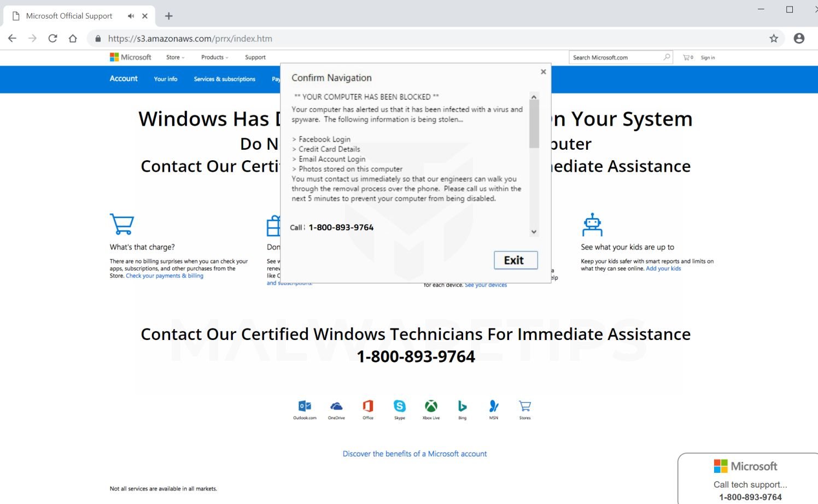Select the Skype icon
This screenshot has width=818, height=504.
tap(400, 406)
